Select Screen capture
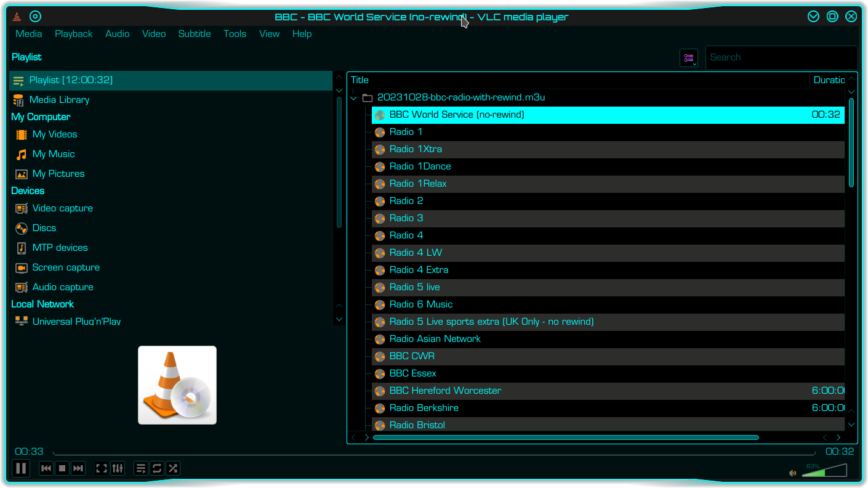This screenshot has height=488, width=868. click(x=66, y=267)
